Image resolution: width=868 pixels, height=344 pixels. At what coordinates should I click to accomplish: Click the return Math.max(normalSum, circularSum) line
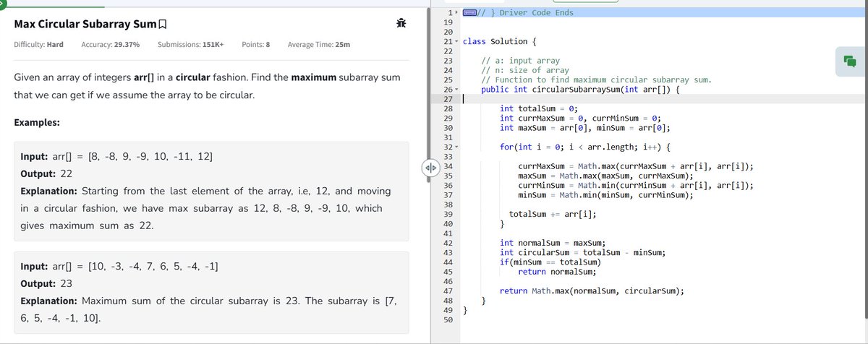pos(592,291)
